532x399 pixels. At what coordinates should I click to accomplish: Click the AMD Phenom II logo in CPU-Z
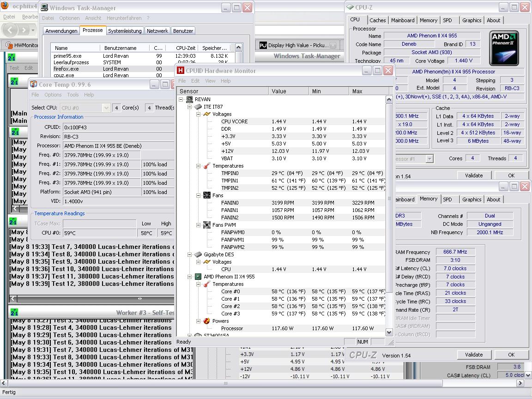click(504, 48)
